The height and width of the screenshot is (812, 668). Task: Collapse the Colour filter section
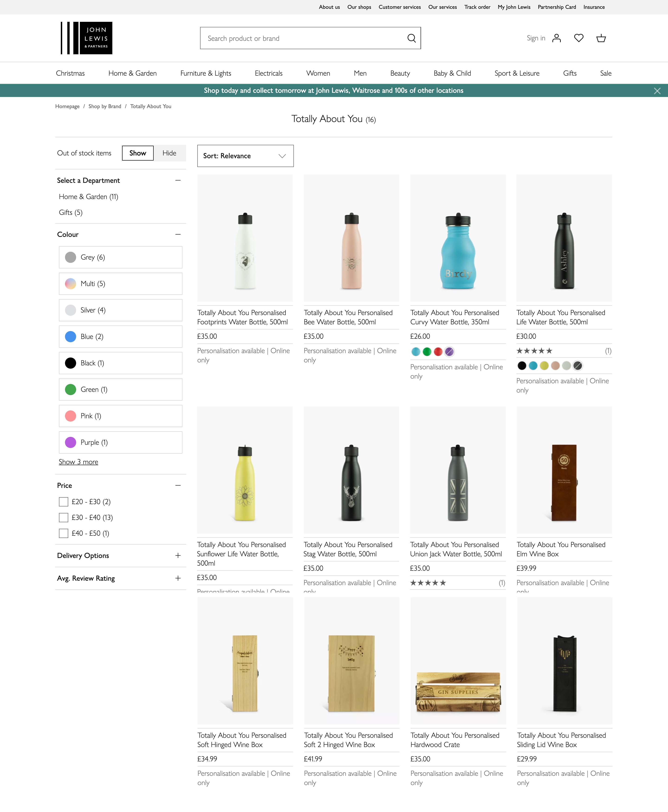178,234
